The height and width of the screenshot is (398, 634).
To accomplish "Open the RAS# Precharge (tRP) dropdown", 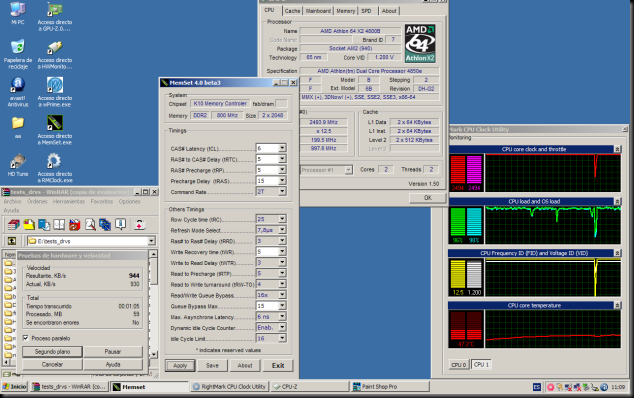I will click(282, 170).
